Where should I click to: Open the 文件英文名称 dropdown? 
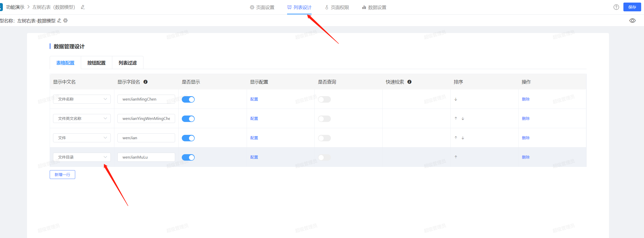pos(82,119)
